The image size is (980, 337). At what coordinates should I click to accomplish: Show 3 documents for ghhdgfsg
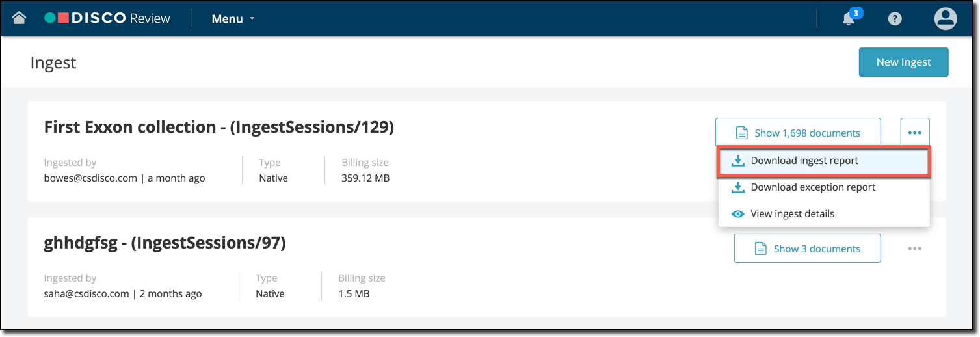[x=807, y=249]
